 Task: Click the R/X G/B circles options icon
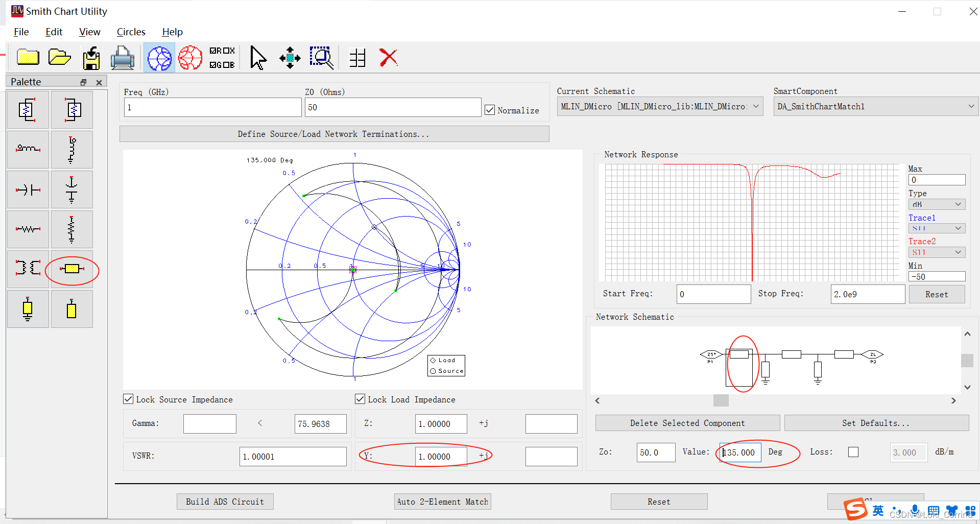[x=222, y=58]
